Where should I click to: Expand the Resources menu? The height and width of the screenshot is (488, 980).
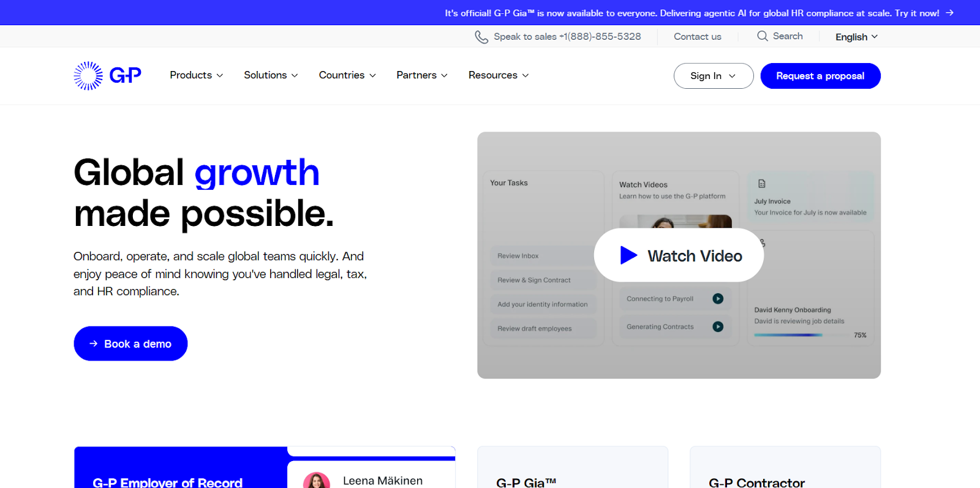coord(499,75)
